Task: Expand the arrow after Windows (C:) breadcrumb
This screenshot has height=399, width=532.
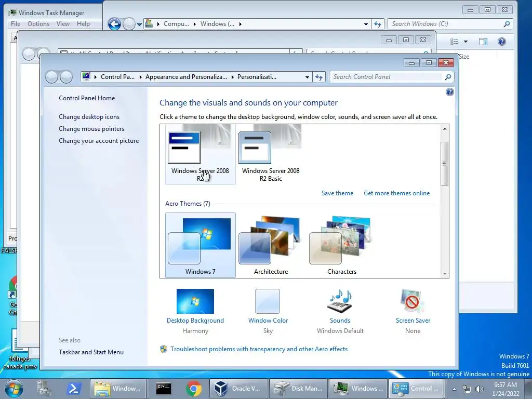Action: (x=240, y=24)
